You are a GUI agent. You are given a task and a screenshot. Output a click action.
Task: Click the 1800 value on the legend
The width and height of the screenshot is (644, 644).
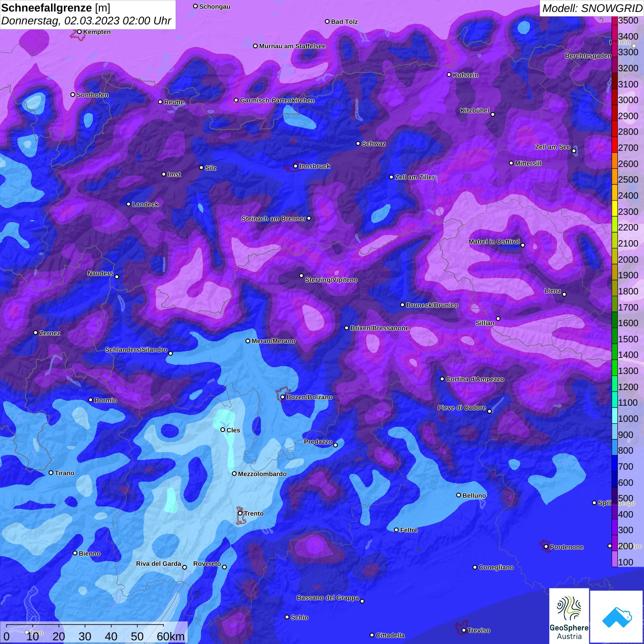click(x=628, y=291)
